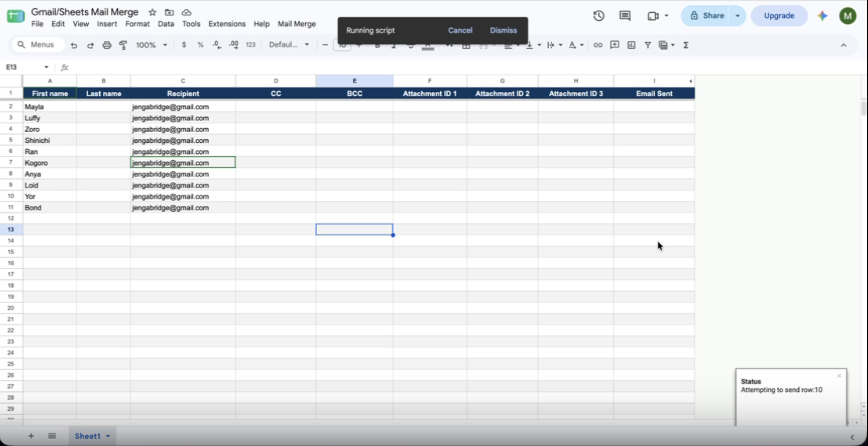Open the Name box dropdown arrow

(46, 67)
